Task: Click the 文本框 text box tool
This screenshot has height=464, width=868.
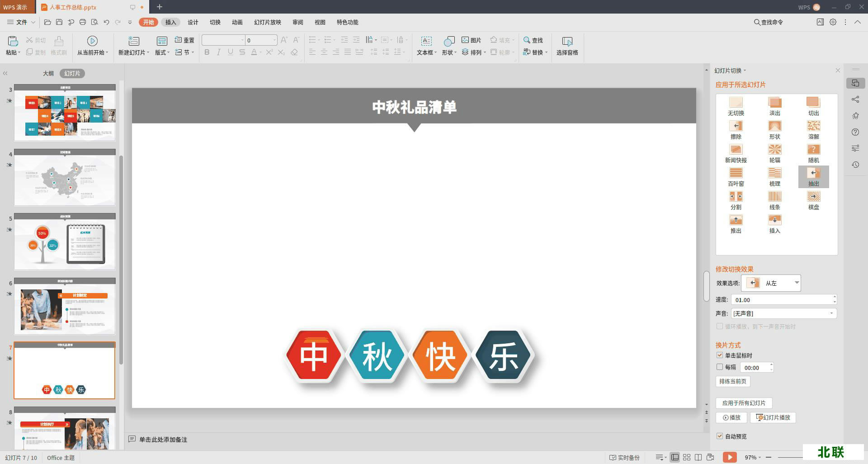Action: tap(426, 42)
